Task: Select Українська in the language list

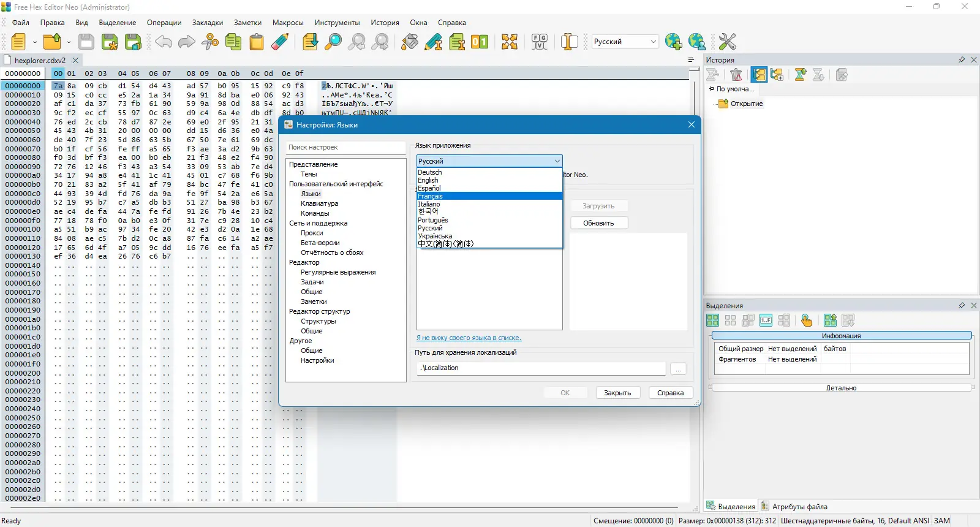Action: [x=489, y=236]
